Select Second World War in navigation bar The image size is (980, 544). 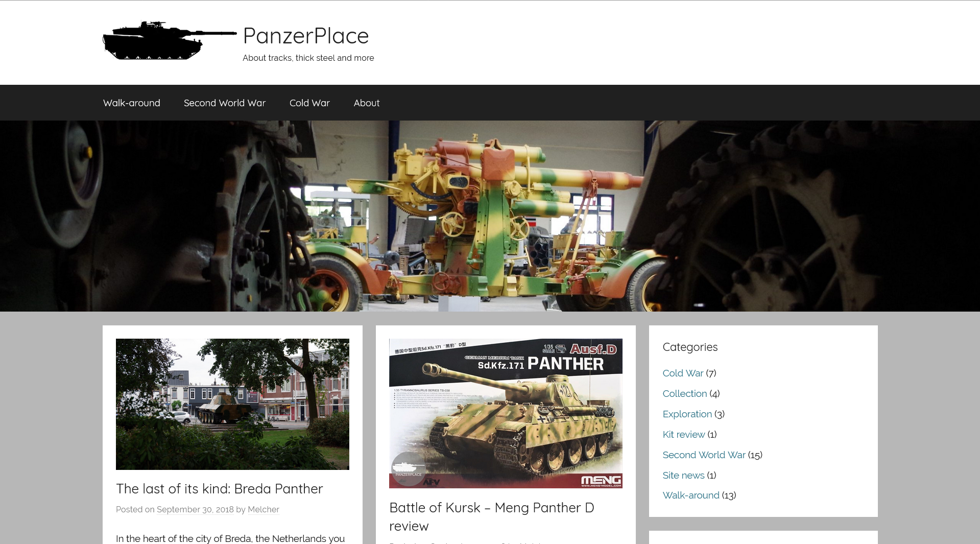point(225,103)
